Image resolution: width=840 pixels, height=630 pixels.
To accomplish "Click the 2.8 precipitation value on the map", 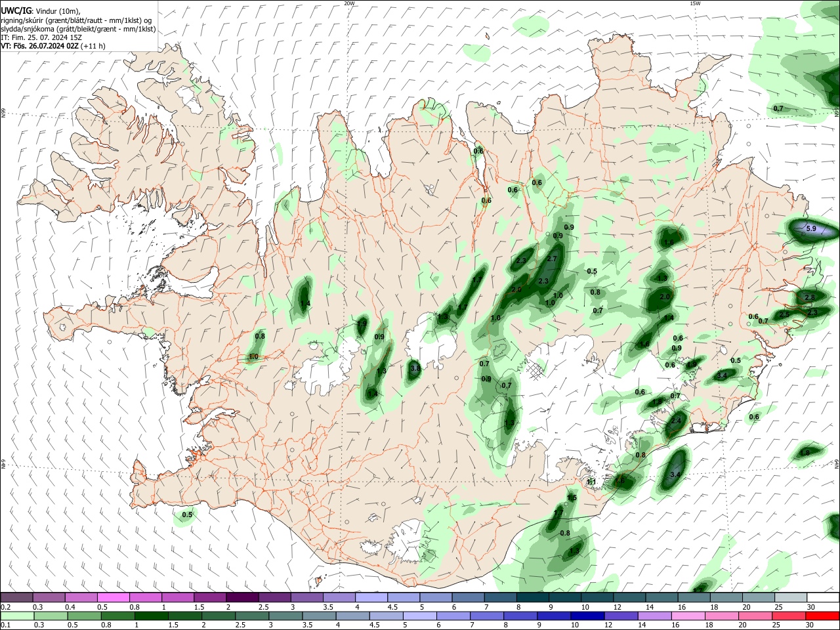I will (x=809, y=297).
